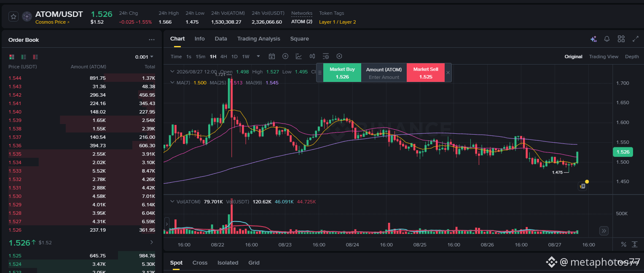Close the quick Market Buy/Sell panel

448,73
